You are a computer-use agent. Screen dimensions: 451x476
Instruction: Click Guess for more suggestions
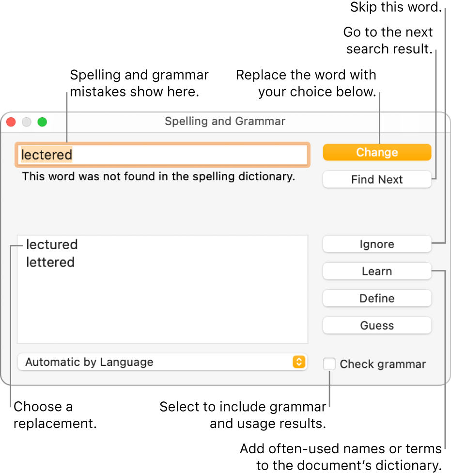coord(377,325)
